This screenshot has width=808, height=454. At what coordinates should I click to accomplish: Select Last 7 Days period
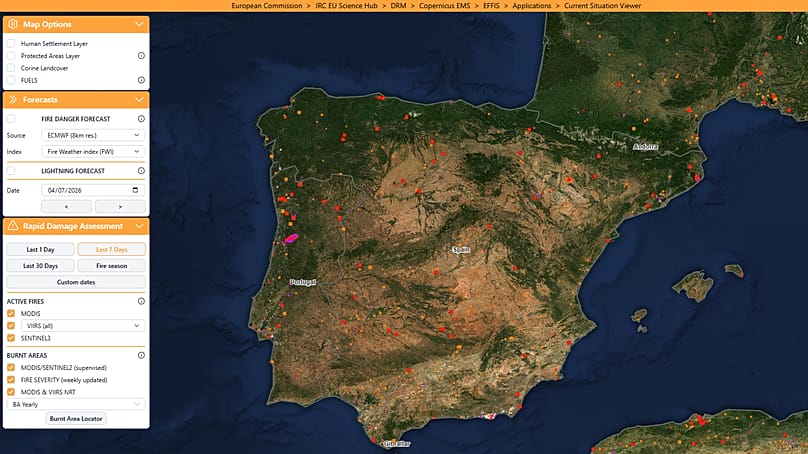pos(111,249)
